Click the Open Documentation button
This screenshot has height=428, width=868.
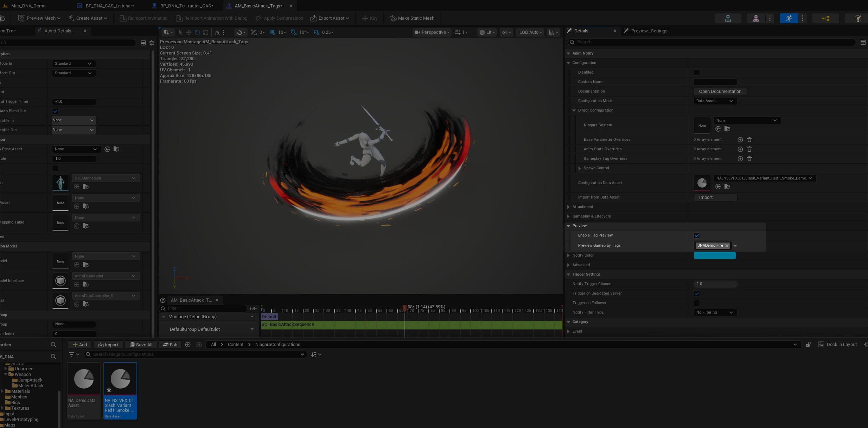click(720, 92)
